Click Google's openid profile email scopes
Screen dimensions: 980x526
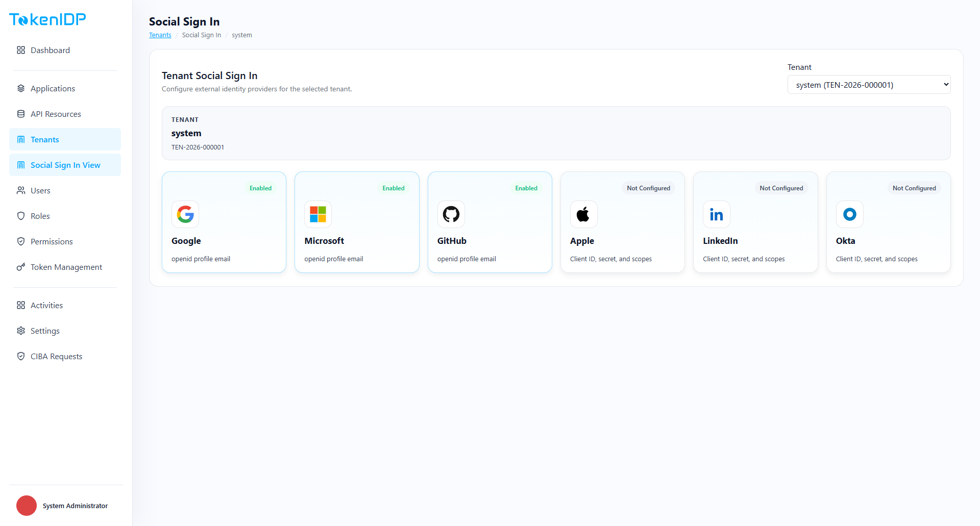click(201, 259)
